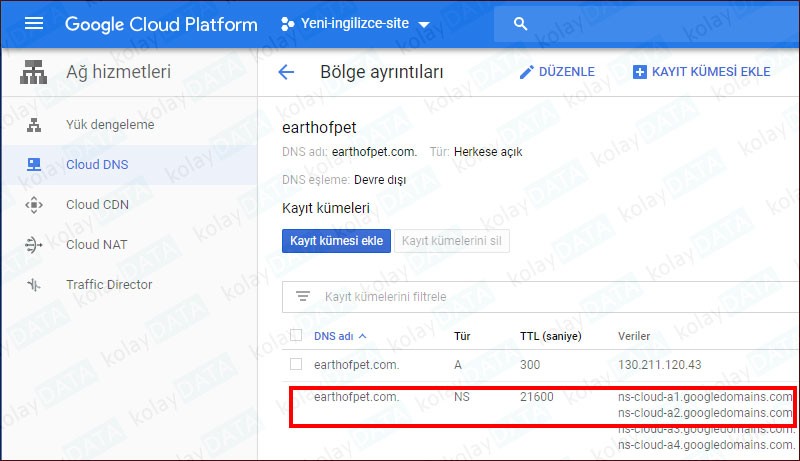This screenshot has width=800, height=461.
Task: Click earthofpet.com. in the NS row
Action: click(357, 397)
